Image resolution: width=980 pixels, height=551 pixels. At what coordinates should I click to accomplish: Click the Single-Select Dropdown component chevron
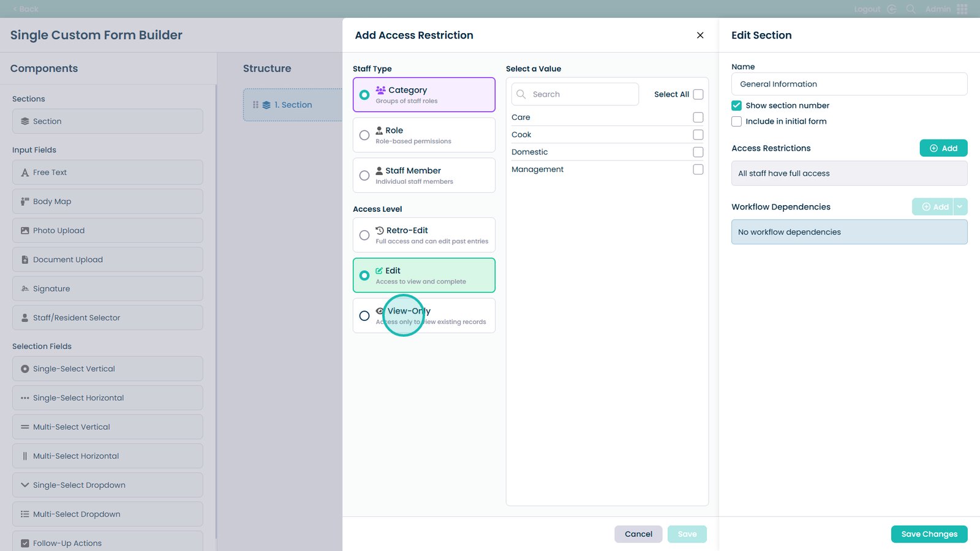25,485
